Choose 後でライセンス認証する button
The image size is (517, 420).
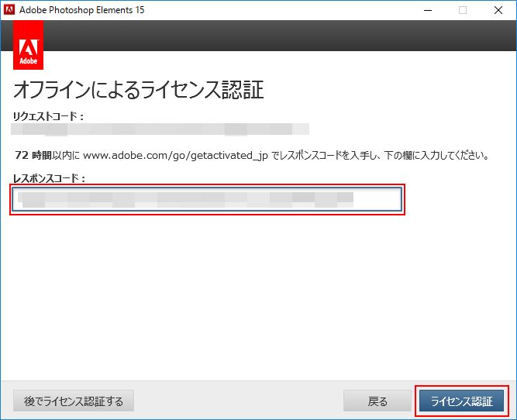pos(74,401)
